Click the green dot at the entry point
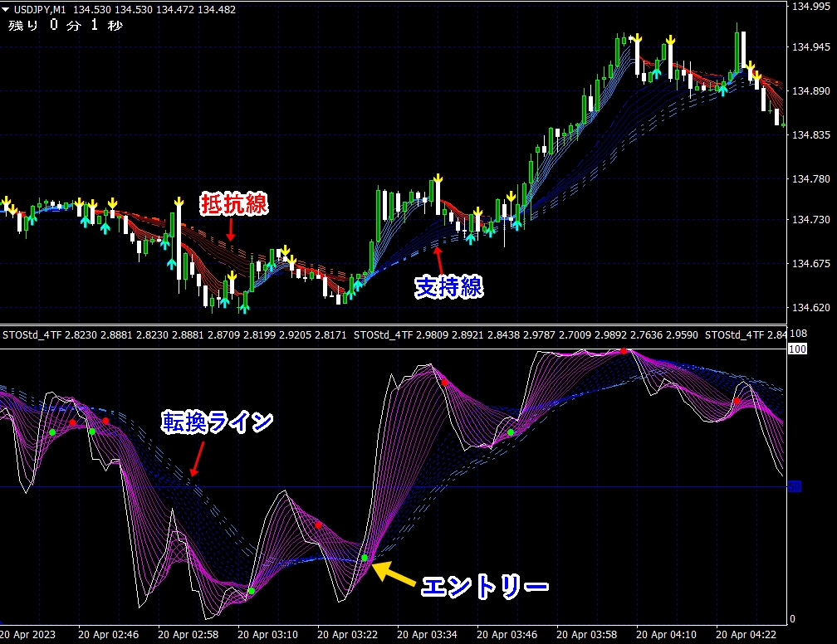Image resolution: width=837 pixels, height=644 pixels. tap(365, 558)
